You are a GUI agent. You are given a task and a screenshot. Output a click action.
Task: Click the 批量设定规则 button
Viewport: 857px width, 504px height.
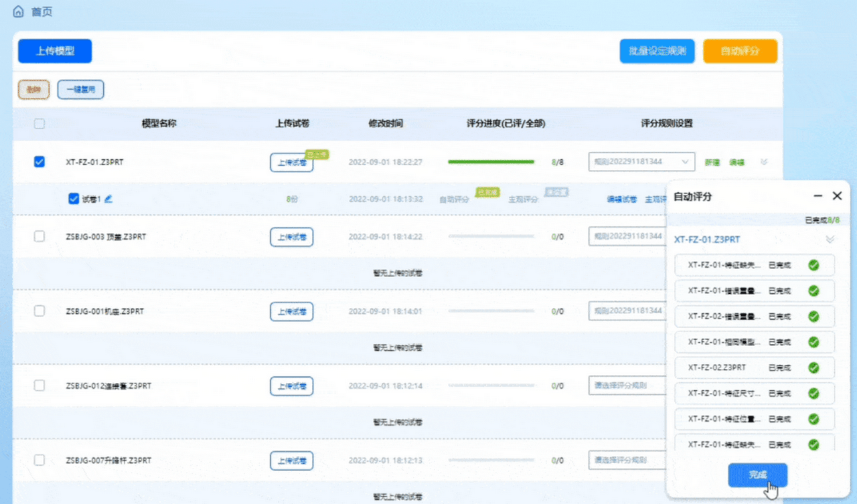(x=657, y=51)
